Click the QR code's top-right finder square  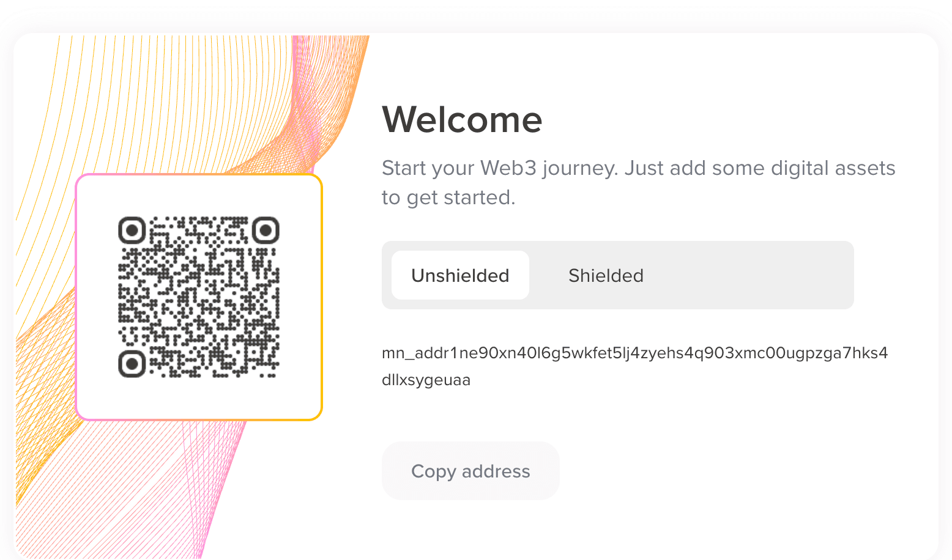tap(266, 230)
